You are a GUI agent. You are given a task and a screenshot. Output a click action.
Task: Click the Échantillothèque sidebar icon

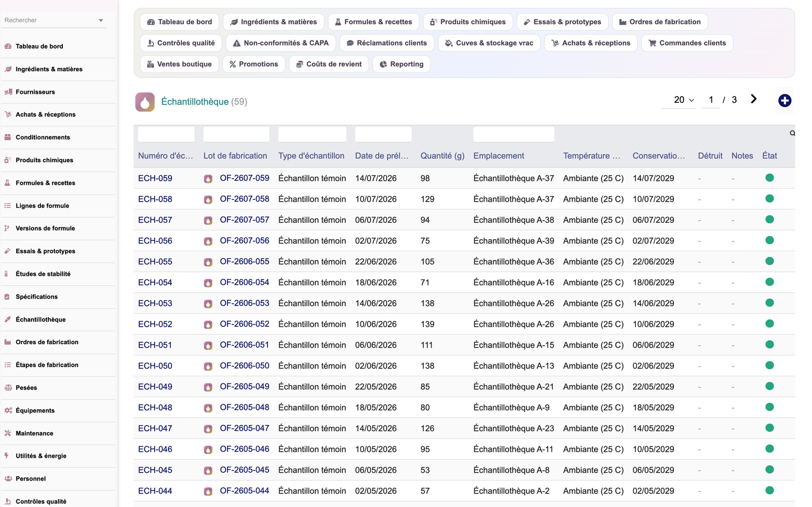tap(8, 319)
